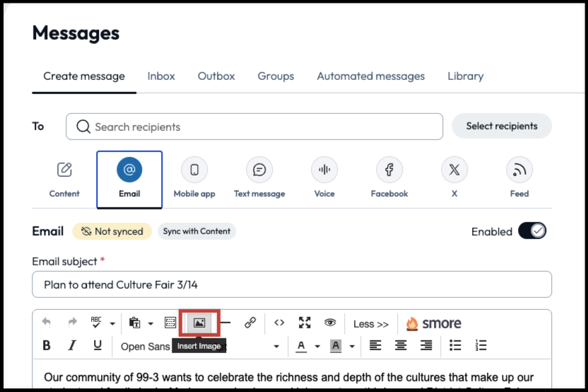Open the text color picker arrow

coord(317,347)
